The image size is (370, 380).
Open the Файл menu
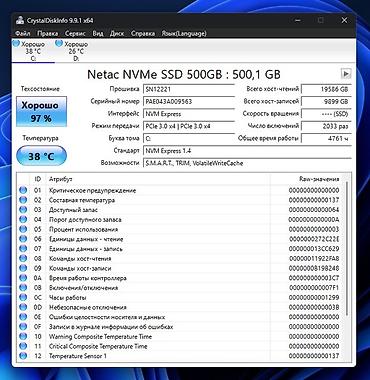coord(23,33)
